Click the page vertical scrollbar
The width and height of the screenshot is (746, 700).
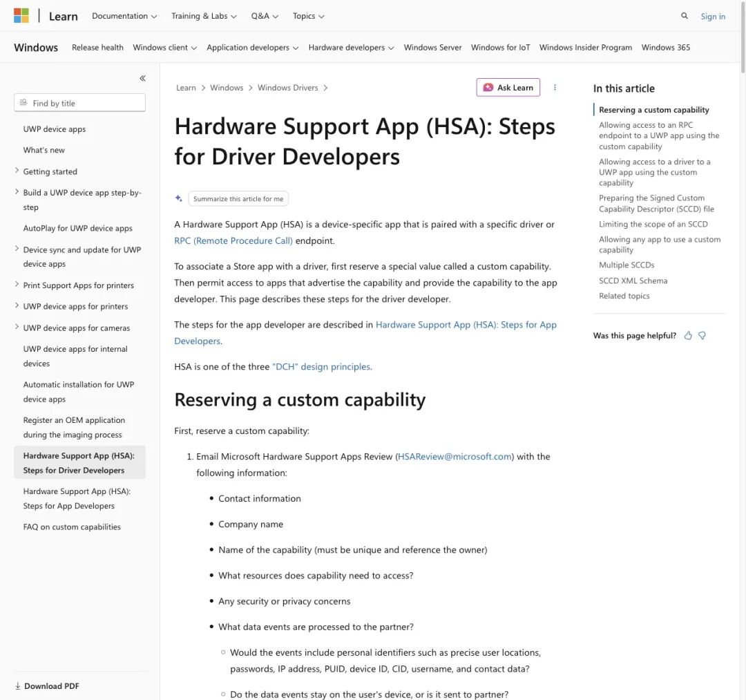[x=742, y=36]
